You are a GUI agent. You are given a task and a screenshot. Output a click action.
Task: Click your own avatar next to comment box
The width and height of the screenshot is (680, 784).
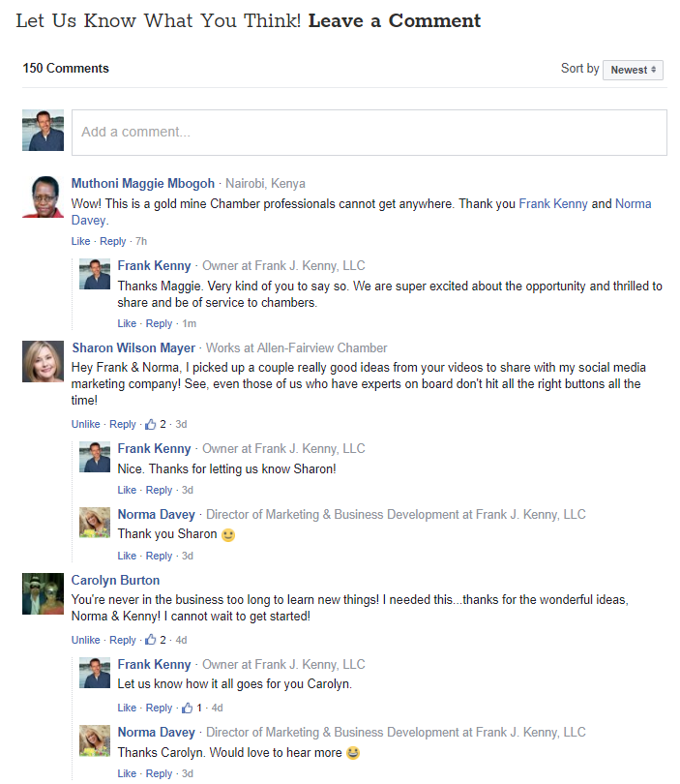coord(43,131)
